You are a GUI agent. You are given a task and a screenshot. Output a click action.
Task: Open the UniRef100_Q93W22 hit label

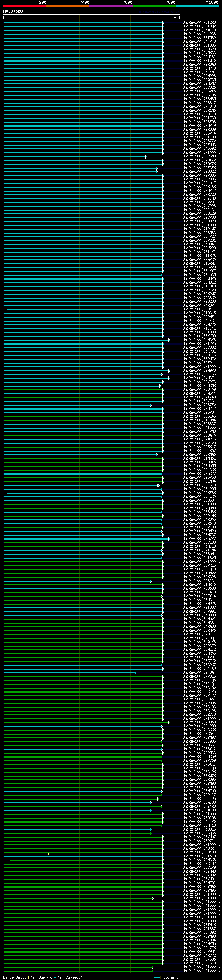[x=199, y=172]
